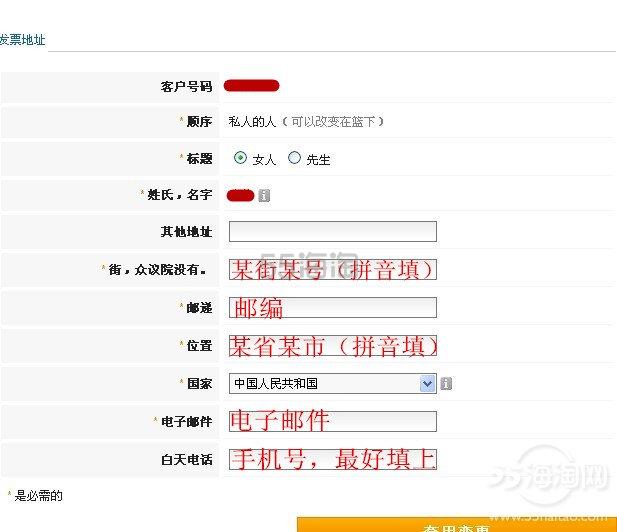Click the 邮递 postal code input field
The image size is (617, 532).
pos(333,307)
